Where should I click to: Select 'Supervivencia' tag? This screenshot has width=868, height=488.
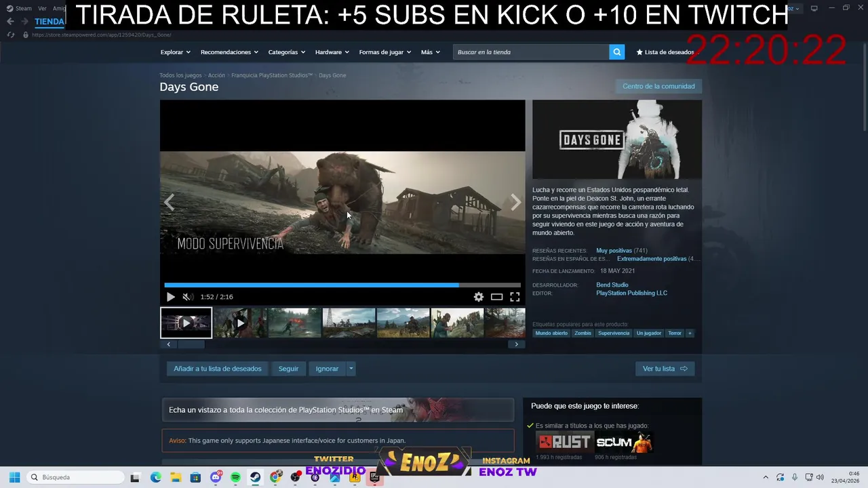click(x=614, y=333)
